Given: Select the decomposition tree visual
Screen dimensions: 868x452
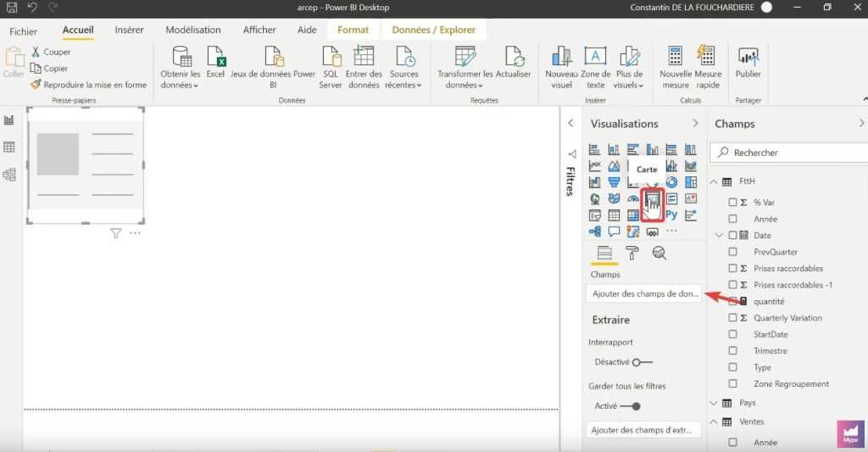Looking at the screenshot, I should (x=594, y=231).
